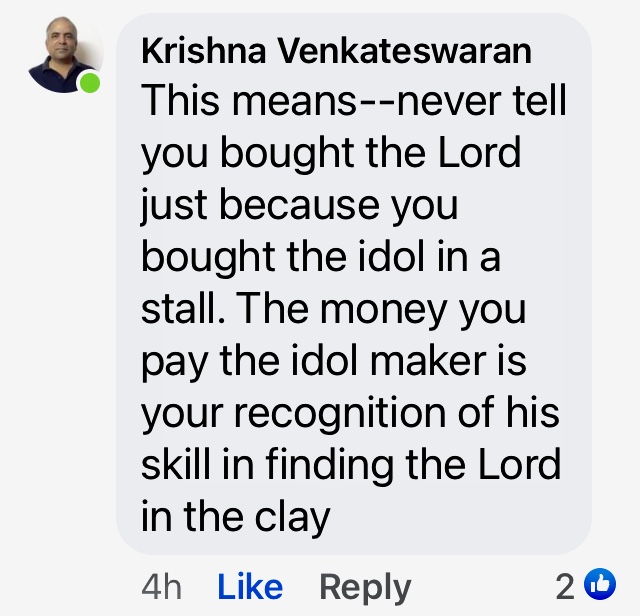The width and height of the screenshot is (640, 616).
Task: Click the line 'your recognition of his'
Action: [351, 413]
